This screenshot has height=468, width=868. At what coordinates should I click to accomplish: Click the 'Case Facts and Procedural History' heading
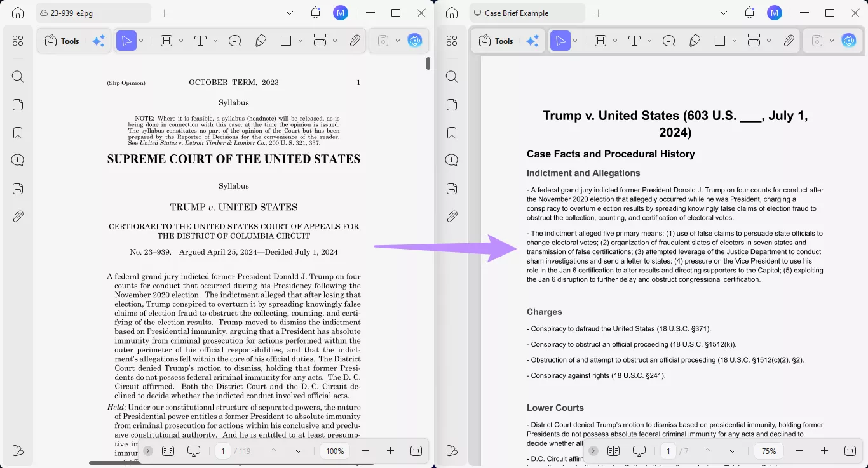pos(611,154)
